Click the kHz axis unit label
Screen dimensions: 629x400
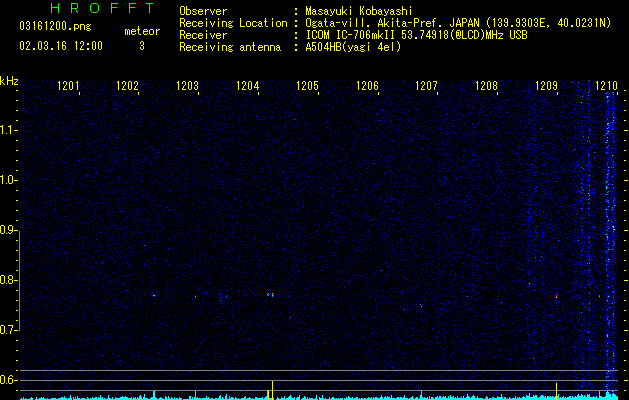(9, 81)
